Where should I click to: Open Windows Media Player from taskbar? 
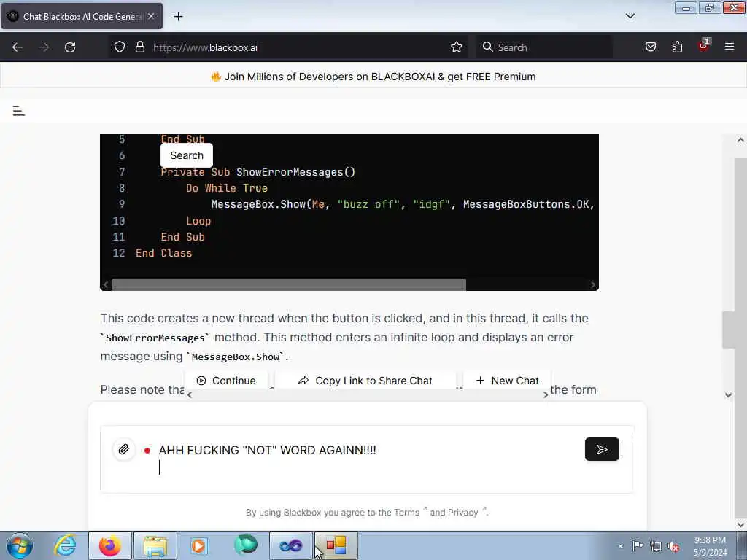(199, 545)
